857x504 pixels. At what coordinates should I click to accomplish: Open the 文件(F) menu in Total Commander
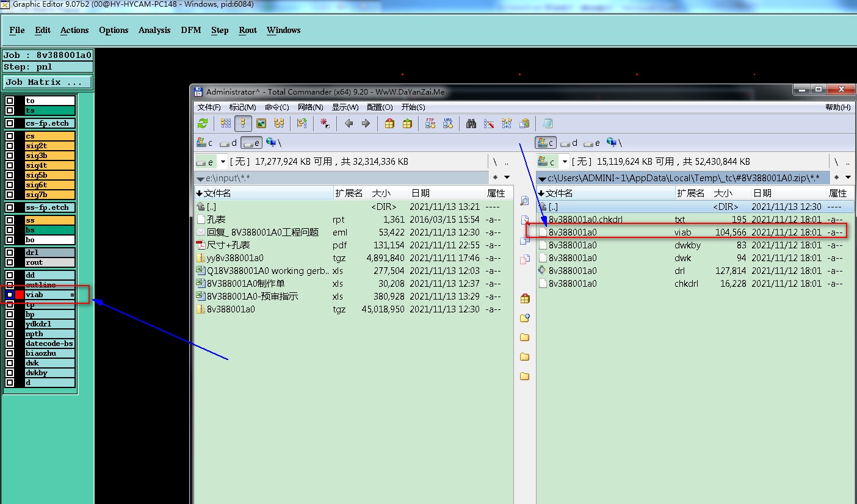[209, 107]
